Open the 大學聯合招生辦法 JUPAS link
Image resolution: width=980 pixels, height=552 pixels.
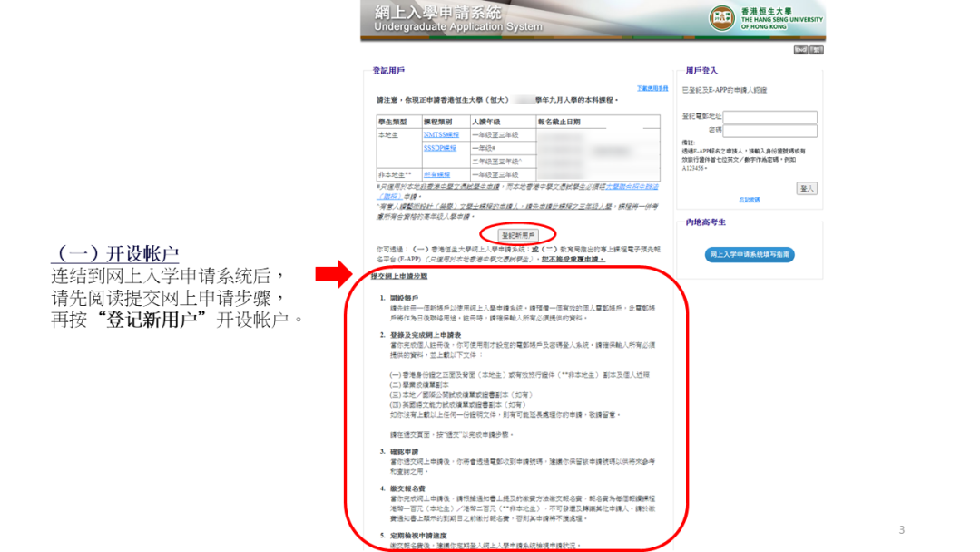(632, 187)
